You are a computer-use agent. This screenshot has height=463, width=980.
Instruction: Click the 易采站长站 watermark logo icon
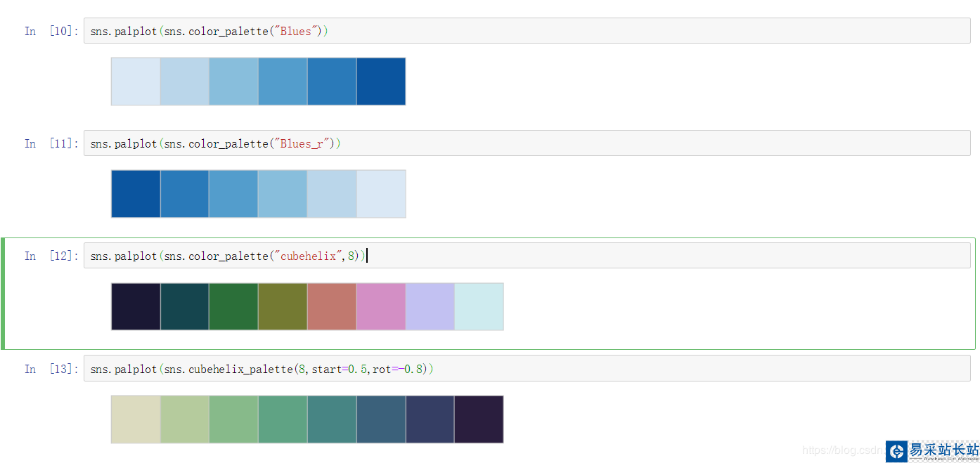pyautogui.click(x=896, y=451)
